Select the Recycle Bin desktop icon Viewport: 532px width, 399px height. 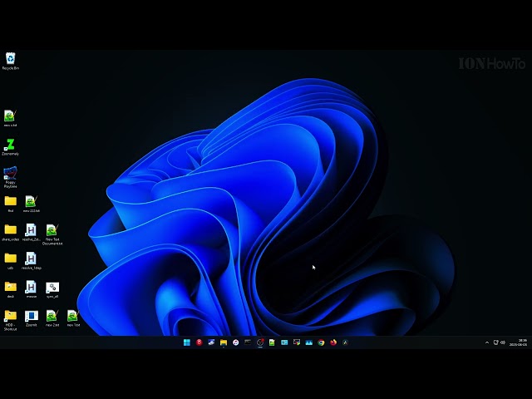(11, 61)
